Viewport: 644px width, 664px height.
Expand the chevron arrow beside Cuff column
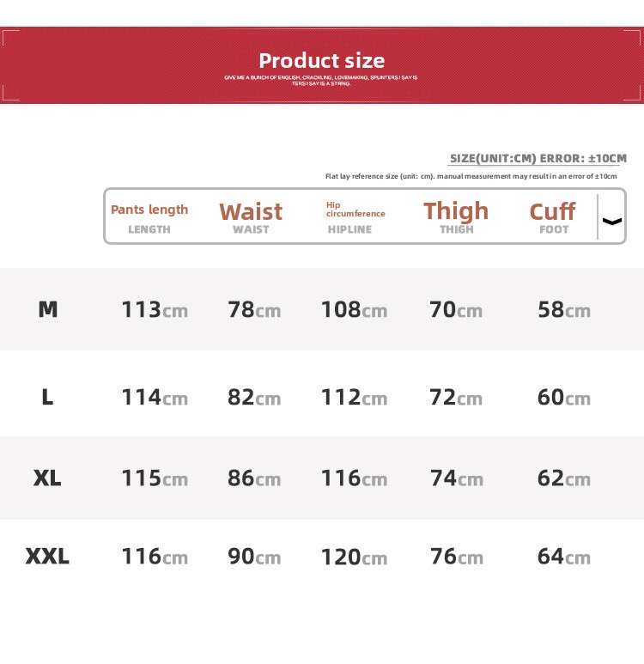(x=612, y=221)
